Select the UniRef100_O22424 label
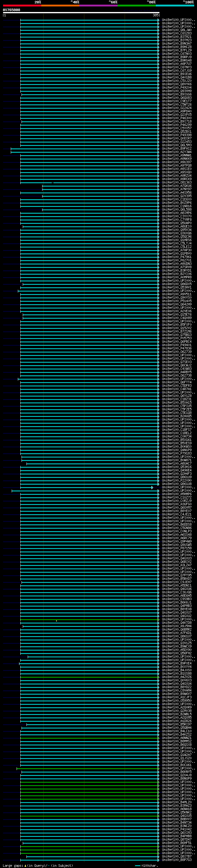The width and height of the screenshot is (197, 868). (x=176, y=108)
